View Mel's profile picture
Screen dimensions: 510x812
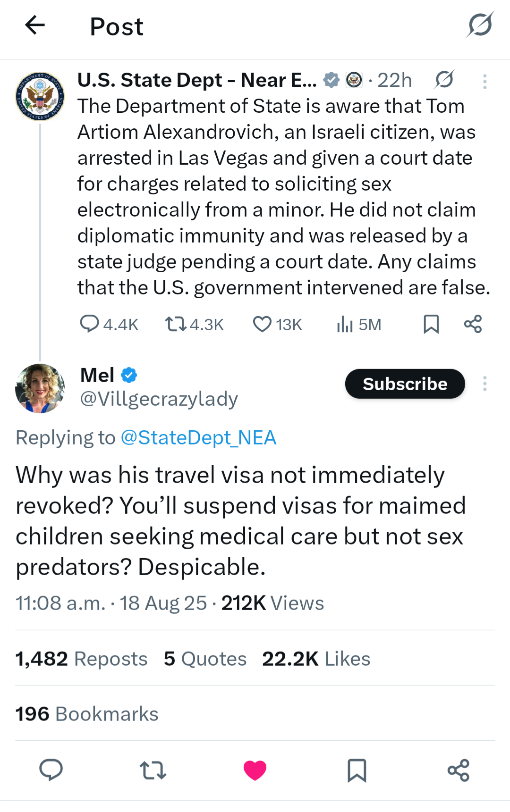pos(40,388)
